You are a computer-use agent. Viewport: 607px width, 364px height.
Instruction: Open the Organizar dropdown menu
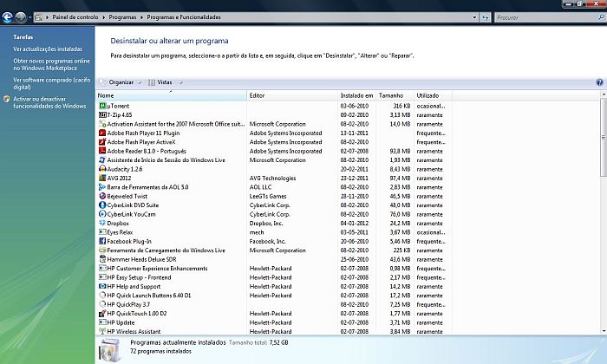[x=120, y=82]
